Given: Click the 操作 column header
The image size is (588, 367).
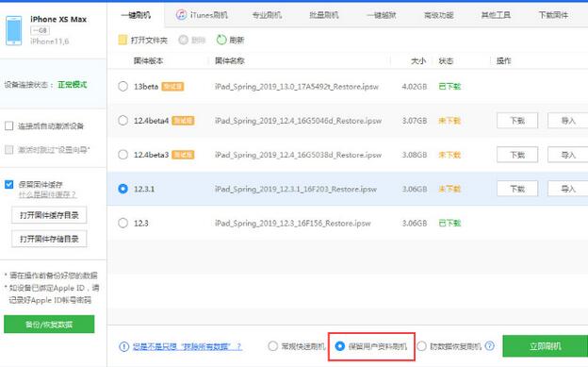Looking at the screenshot, I should (503, 61).
